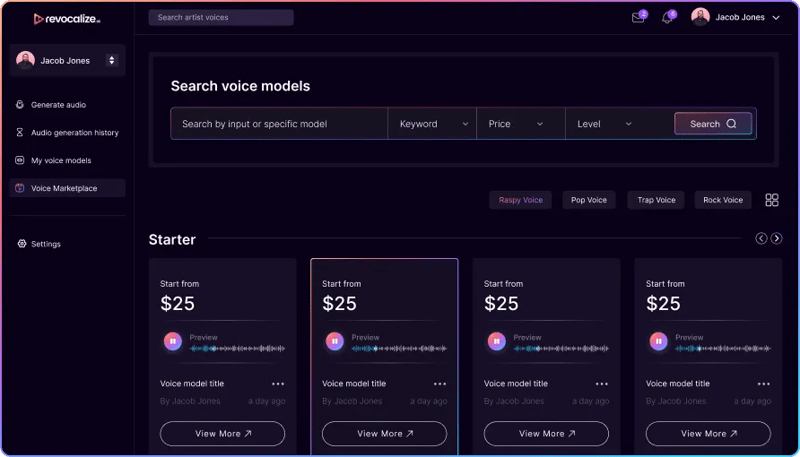Go to previous Starter models arrow
The height and width of the screenshot is (457, 800).
pyautogui.click(x=761, y=239)
